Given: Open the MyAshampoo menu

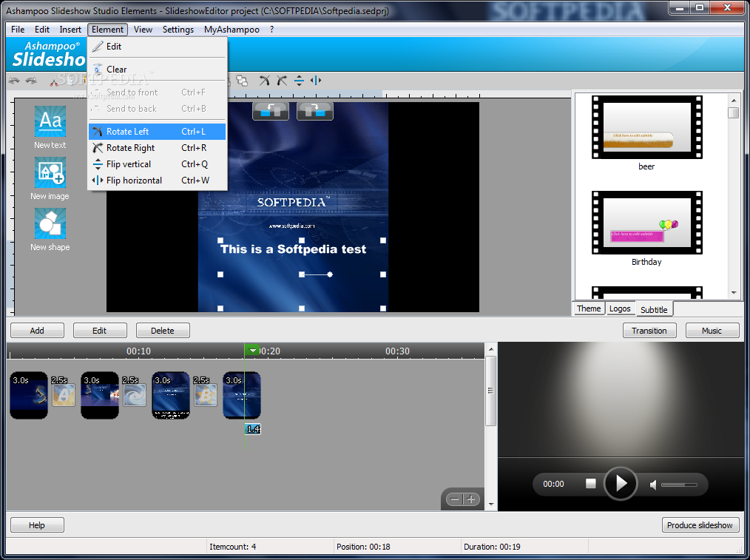Looking at the screenshot, I should (x=232, y=30).
